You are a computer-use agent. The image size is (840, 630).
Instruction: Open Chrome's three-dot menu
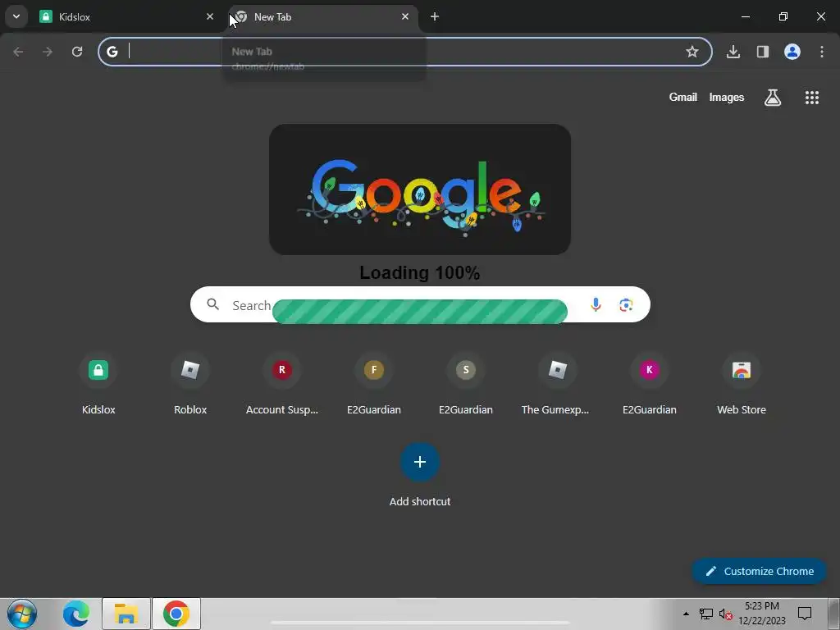pos(822,52)
